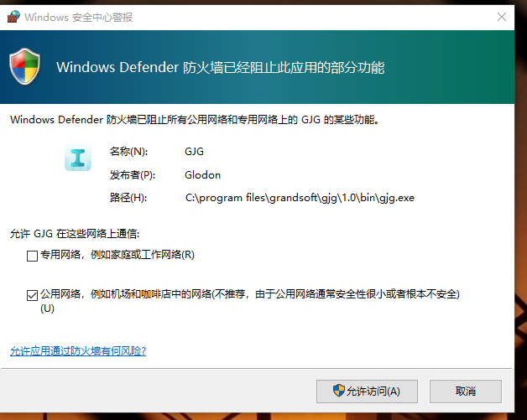Click the name value GJG
The width and height of the screenshot is (527, 420).
coord(194,152)
